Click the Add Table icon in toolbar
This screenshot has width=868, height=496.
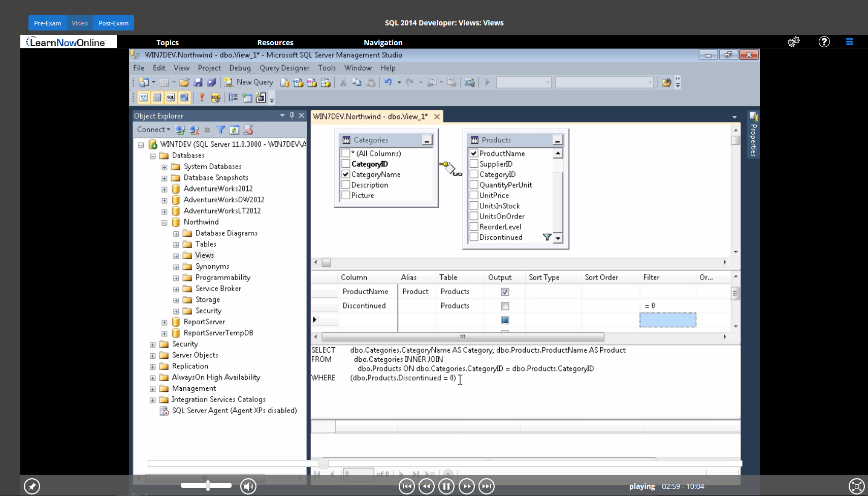coord(247,98)
